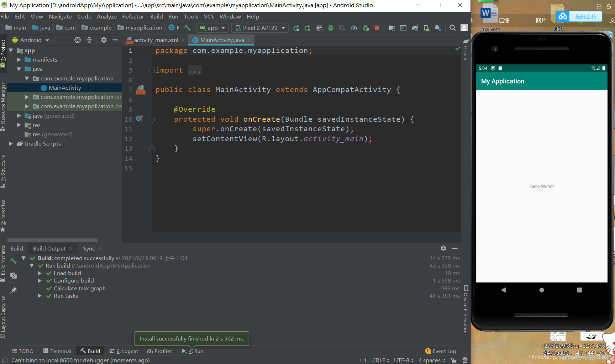Stop the running app
The width and height of the screenshot is (615, 364).
click(x=377, y=28)
